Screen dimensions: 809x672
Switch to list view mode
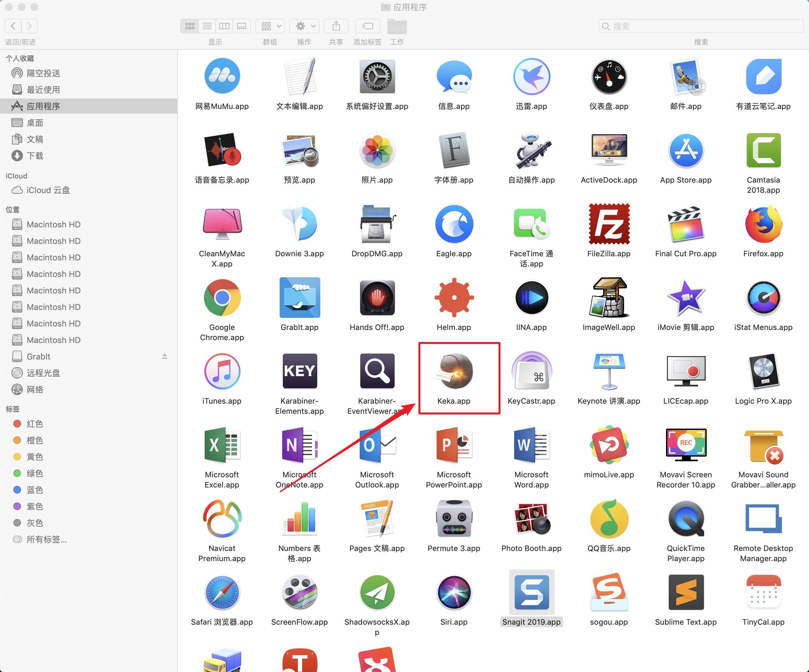pyautogui.click(x=207, y=26)
